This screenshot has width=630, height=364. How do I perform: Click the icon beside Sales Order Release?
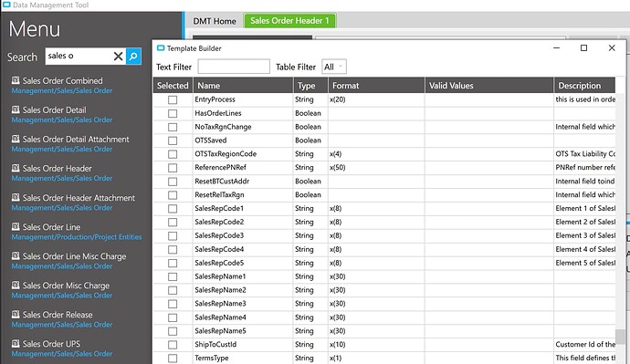[16, 314]
